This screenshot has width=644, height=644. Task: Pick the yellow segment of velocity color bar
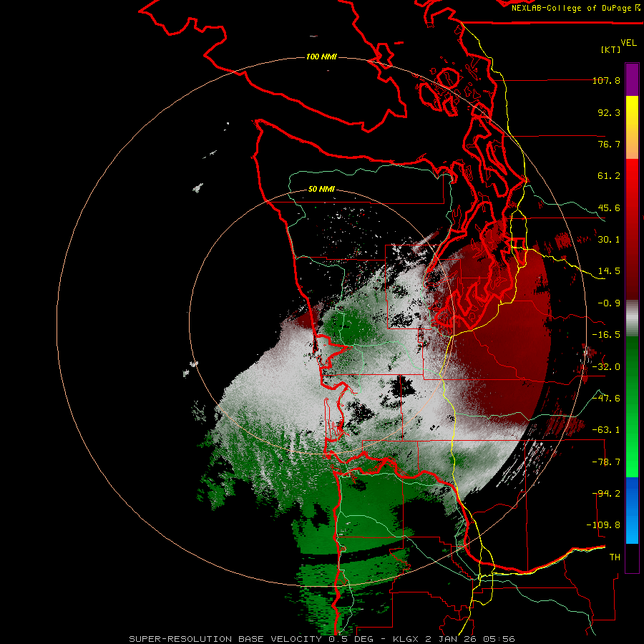pyautogui.click(x=632, y=127)
